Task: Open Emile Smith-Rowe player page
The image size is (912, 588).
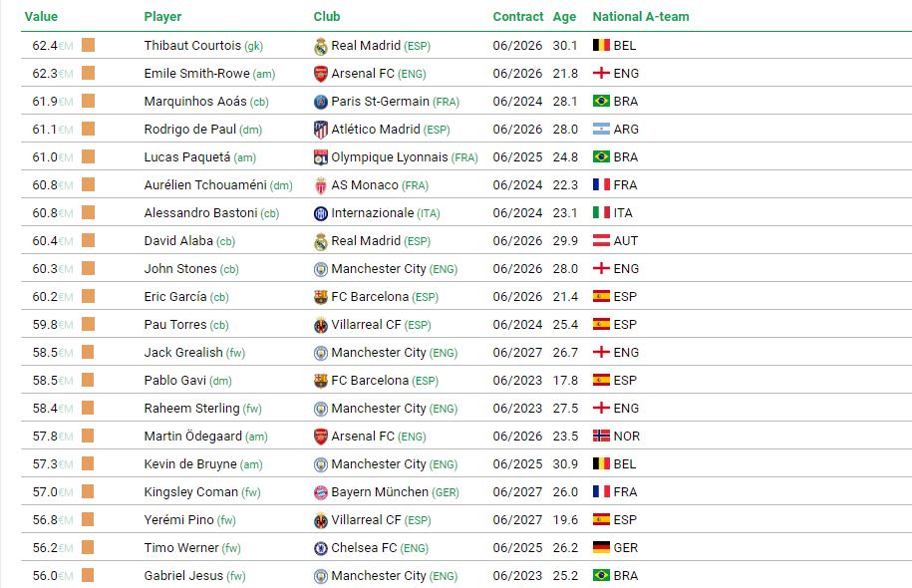Action: click(x=196, y=74)
